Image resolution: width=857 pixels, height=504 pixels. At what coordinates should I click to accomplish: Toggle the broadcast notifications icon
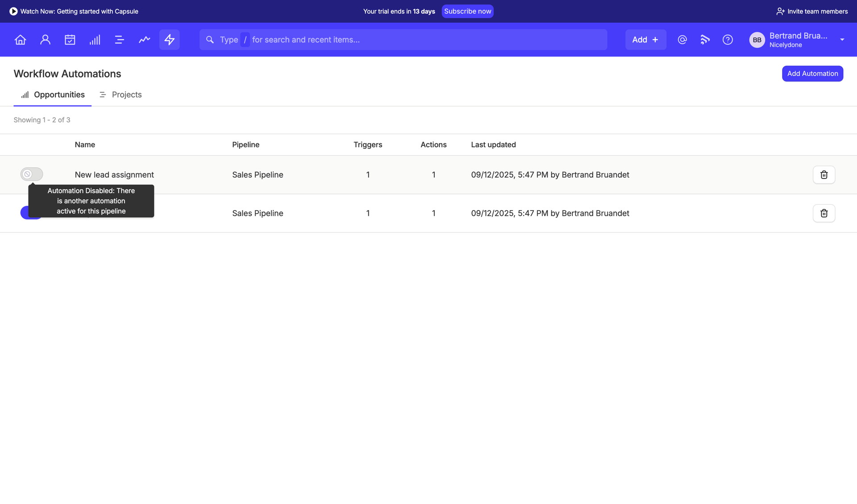tap(705, 40)
